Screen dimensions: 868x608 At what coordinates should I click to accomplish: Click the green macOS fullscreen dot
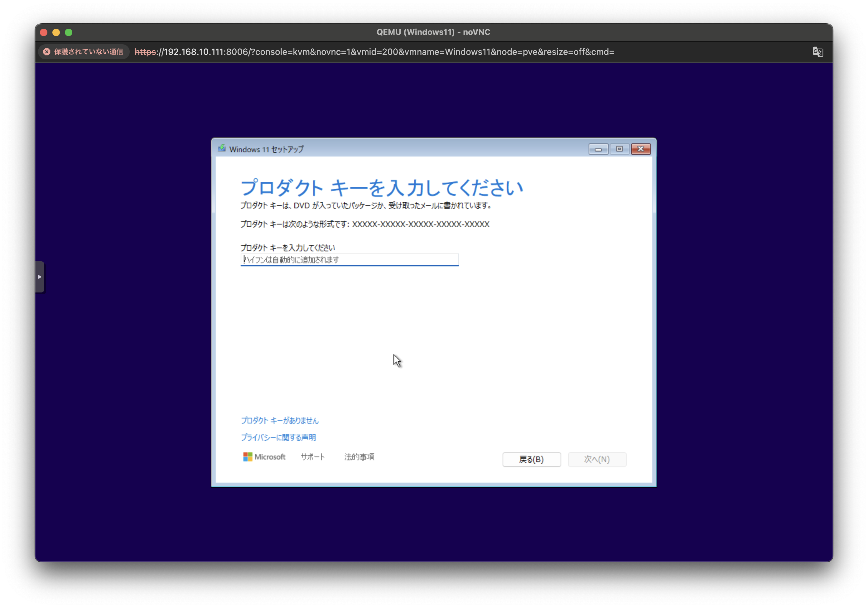[x=69, y=32]
